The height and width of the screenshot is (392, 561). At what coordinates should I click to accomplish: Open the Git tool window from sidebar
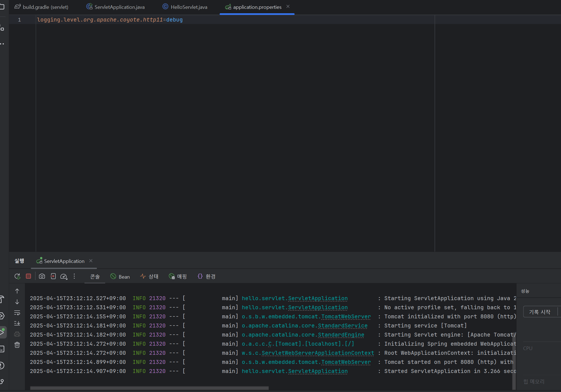[2, 382]
